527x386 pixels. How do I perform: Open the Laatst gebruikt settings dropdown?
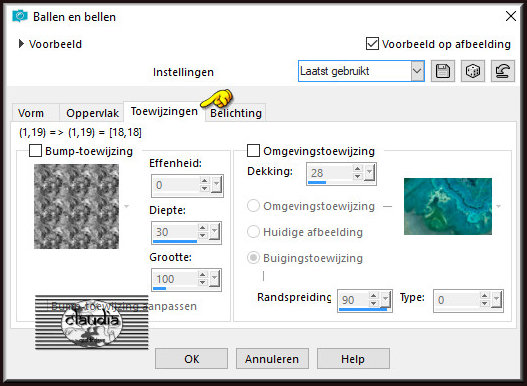click(417, 71)
